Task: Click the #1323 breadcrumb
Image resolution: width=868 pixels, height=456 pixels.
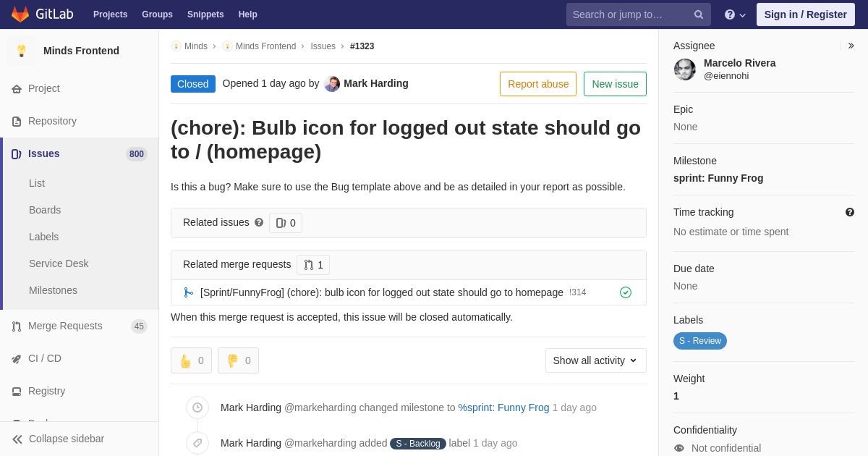Action: click(362, 46)
